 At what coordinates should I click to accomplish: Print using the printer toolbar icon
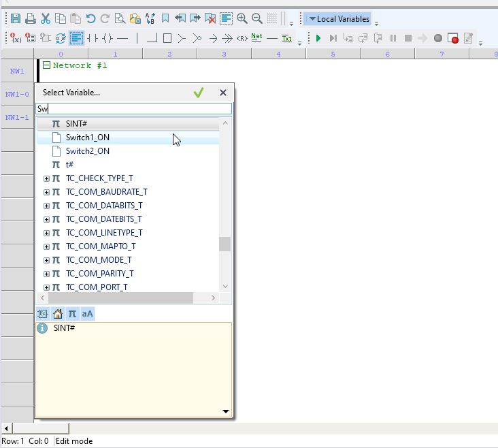click(x=31, y=18)
